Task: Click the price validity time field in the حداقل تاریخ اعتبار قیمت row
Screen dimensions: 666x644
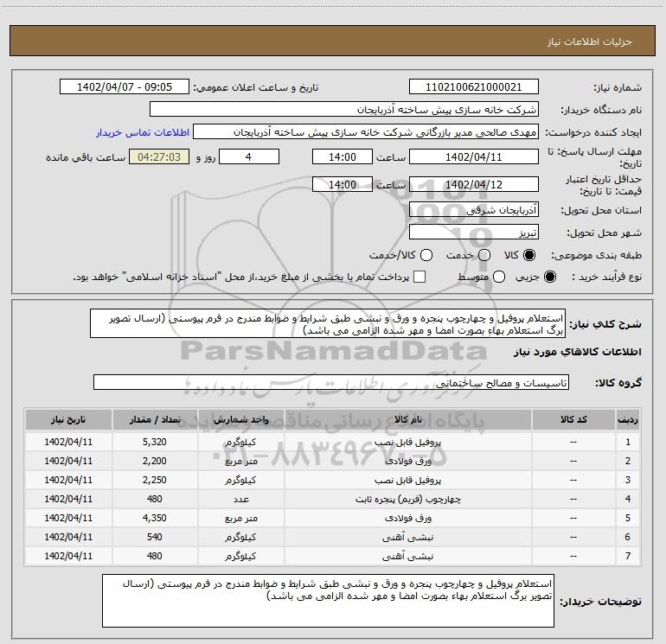Action: (343, 184)
